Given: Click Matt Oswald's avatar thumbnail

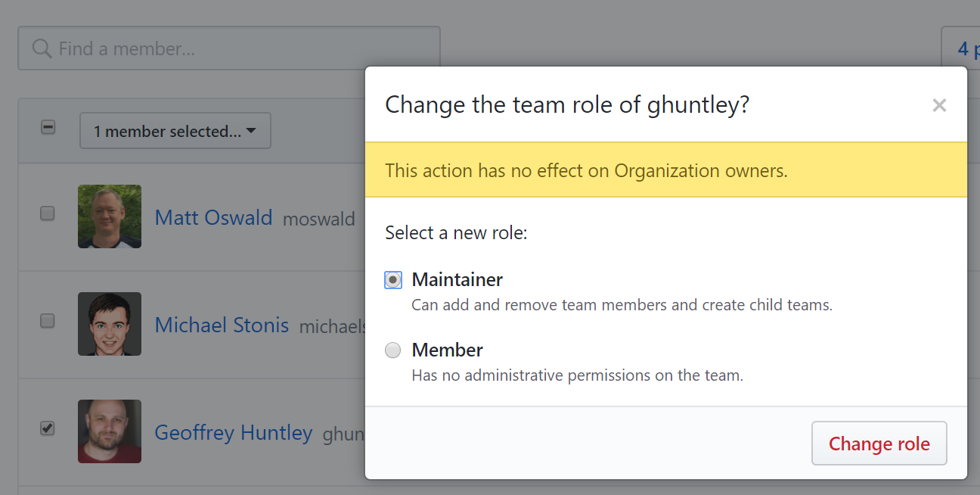Looking at the screenshot, I should (x=109, y=216).
